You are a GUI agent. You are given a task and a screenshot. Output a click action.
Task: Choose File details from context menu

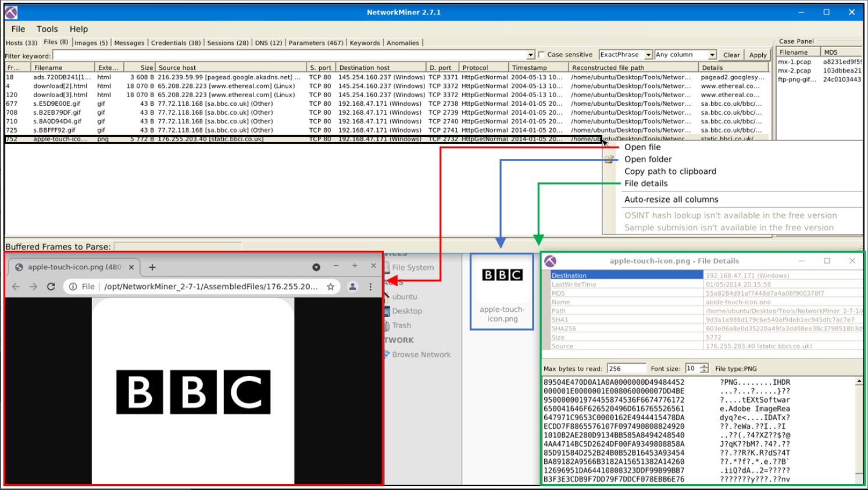pos(645,184)
